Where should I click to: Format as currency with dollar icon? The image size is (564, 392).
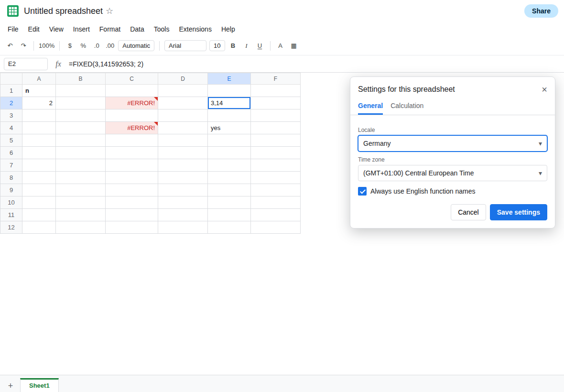pos(70,46)
